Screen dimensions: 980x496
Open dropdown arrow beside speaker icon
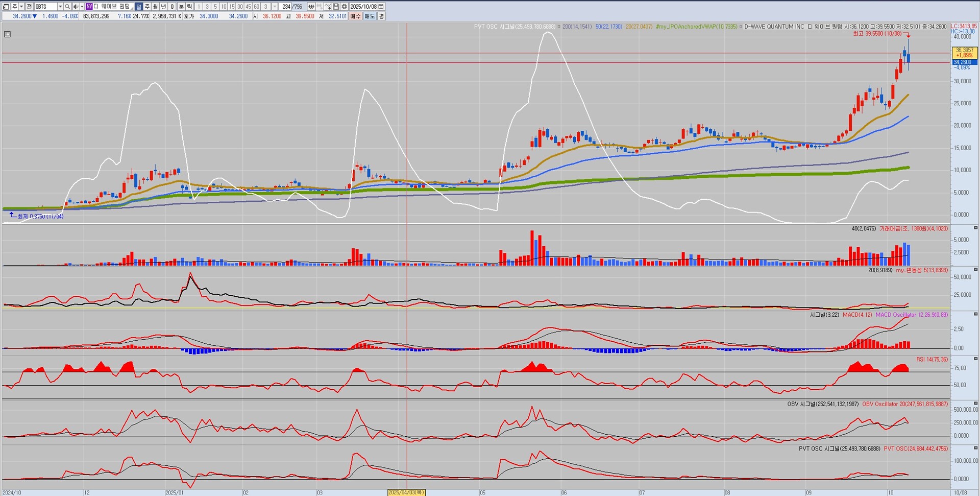82,7
